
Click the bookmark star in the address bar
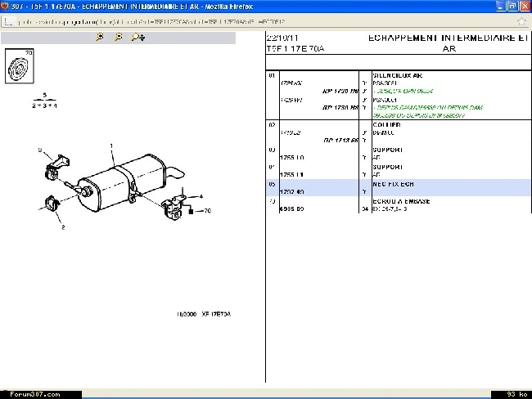coord(521,22)
